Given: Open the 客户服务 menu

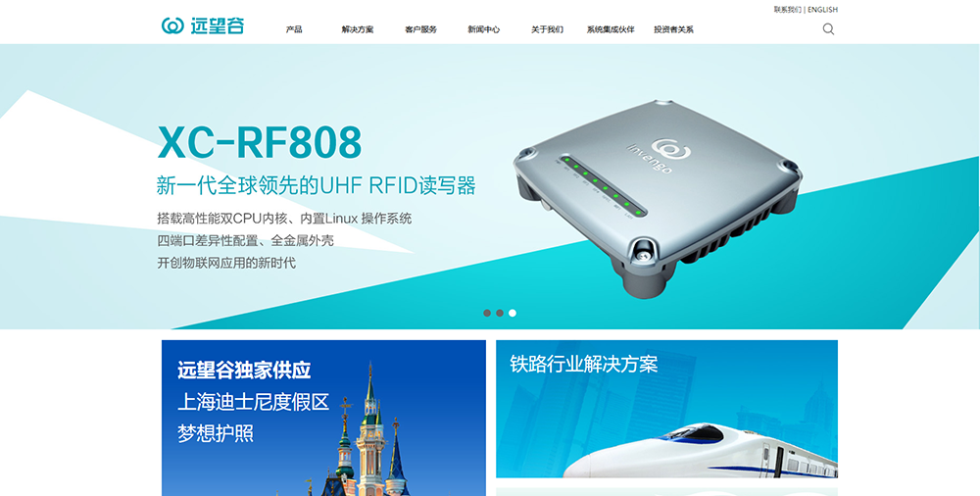Looking at the screenshot, I should coord(420,29).
